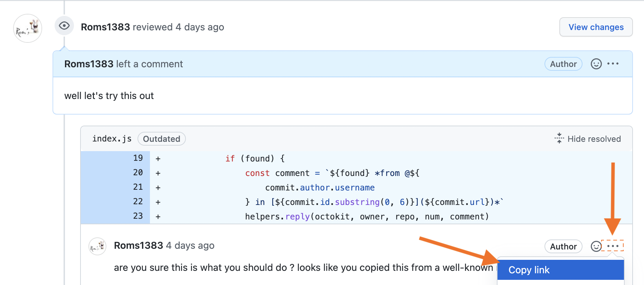Click Author badge on inline comment

(x=563, y=246)
